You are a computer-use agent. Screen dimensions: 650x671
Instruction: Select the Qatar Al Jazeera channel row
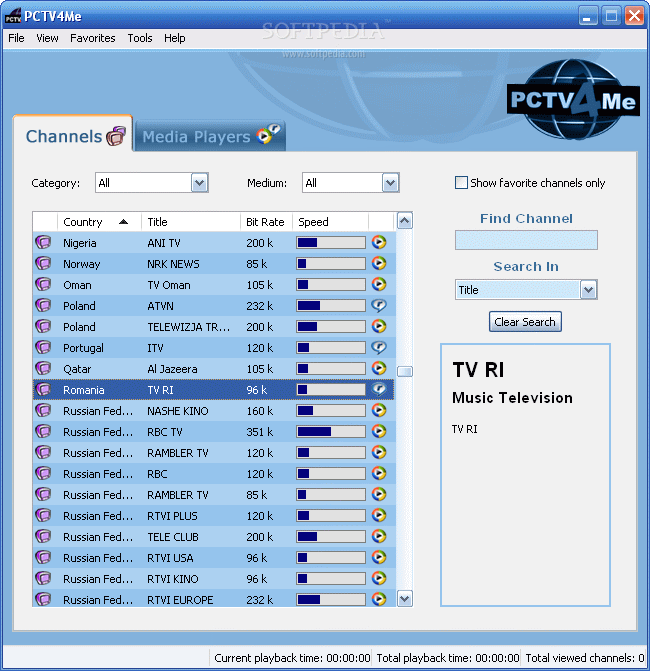(x=214, y=368)
